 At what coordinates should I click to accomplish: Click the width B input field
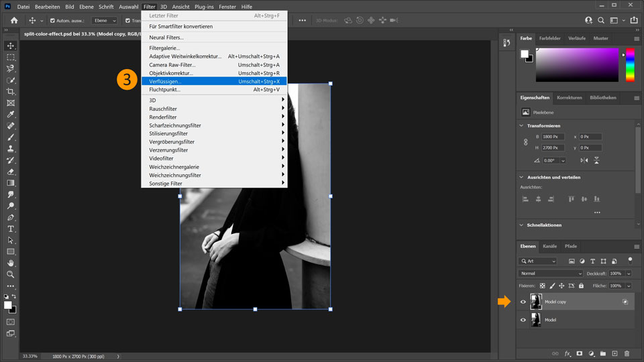[553, 137]
